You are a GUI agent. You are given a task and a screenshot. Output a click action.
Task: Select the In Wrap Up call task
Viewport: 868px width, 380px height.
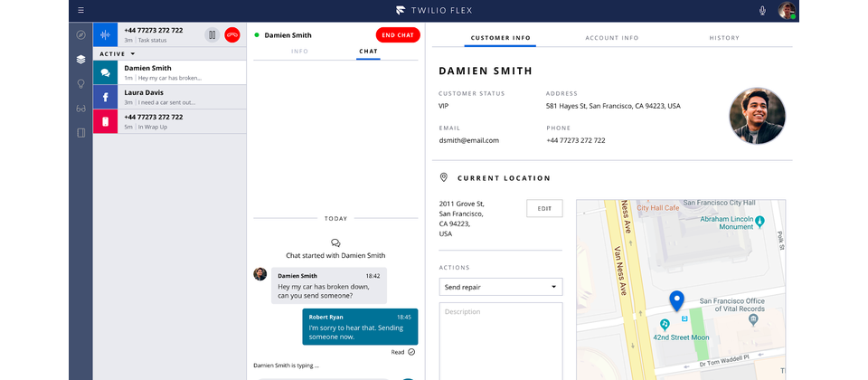(x=169, y=121)
